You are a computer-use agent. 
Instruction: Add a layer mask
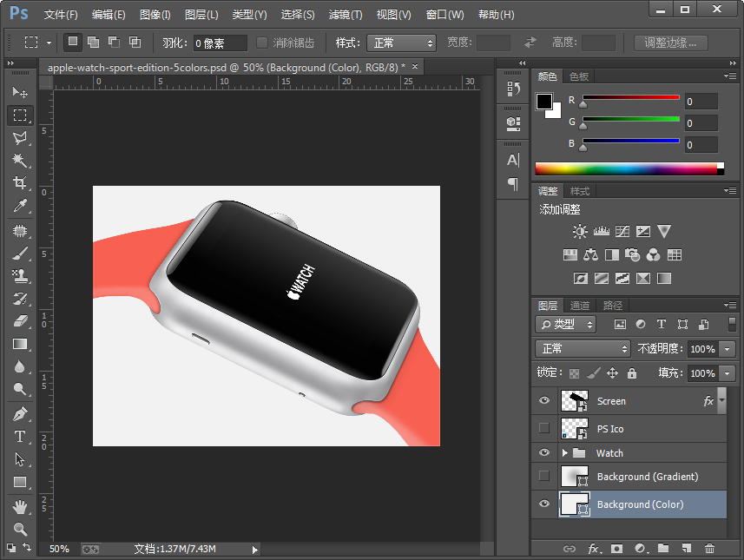click(617, 549)
